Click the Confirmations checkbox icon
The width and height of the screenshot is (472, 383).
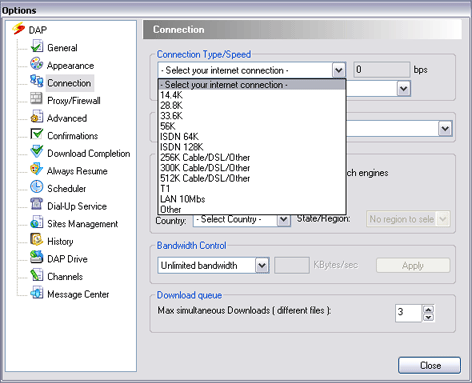[37, 134]
